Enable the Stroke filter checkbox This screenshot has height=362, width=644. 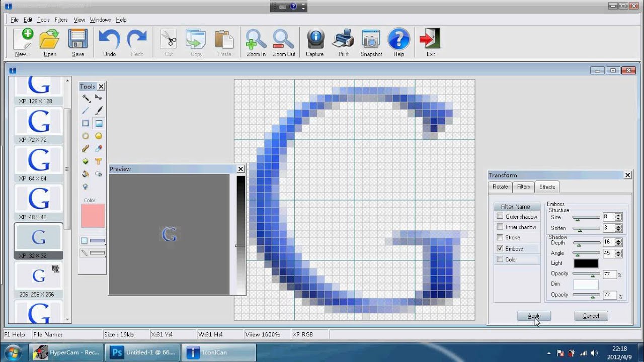[500, 237]
